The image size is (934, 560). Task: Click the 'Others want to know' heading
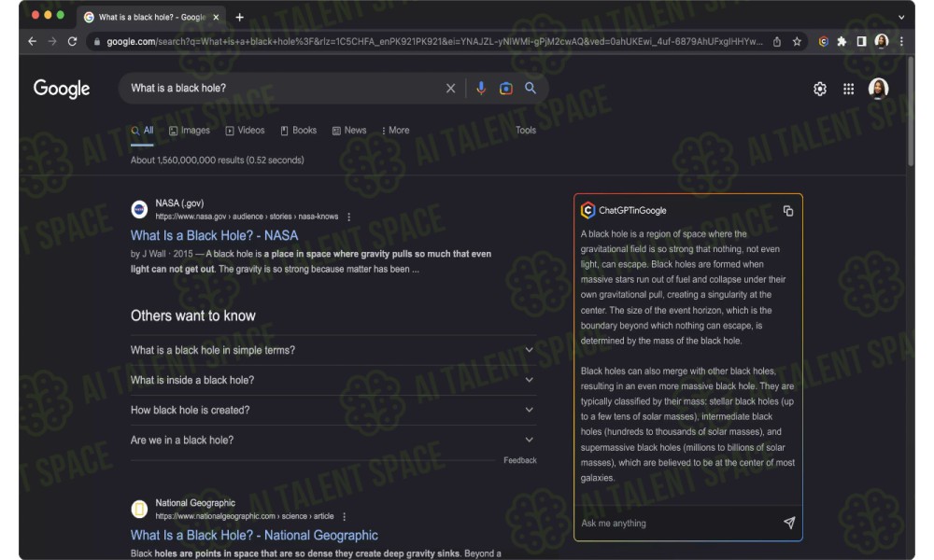click(x=193, y=315)
